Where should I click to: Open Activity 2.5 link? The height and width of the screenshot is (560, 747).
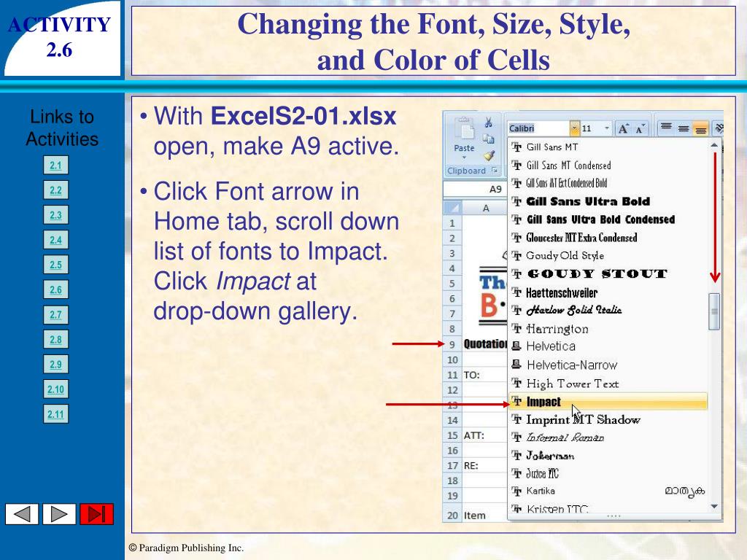pos(55,264)
